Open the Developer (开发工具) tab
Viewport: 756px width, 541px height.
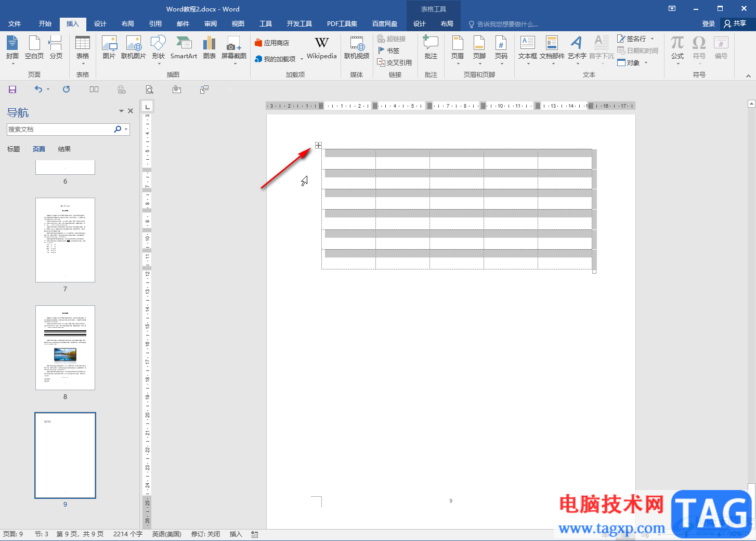299,24
